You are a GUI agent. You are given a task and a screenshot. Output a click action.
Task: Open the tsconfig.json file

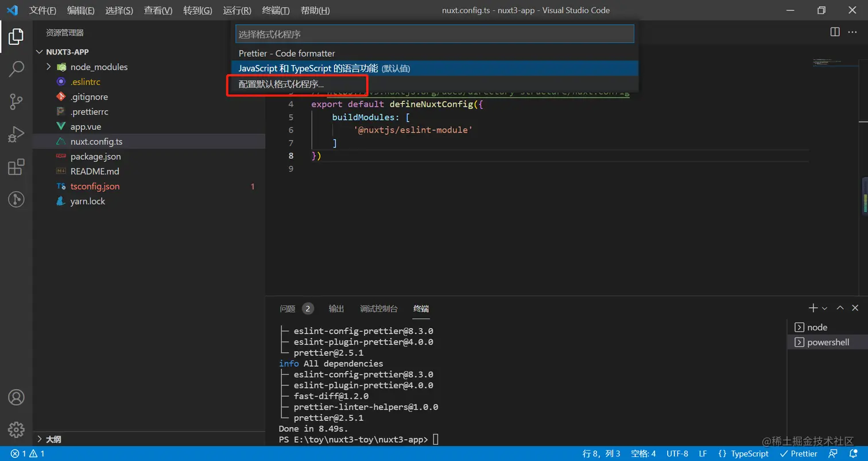pos(149,187)
